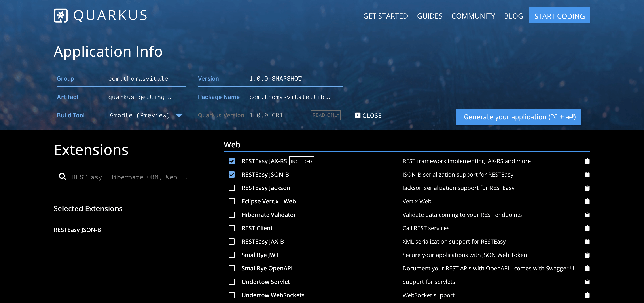Click clipboard icon for RESTEasy Jackson
This screenshot has width=644, height=303.
coord(587,188)
